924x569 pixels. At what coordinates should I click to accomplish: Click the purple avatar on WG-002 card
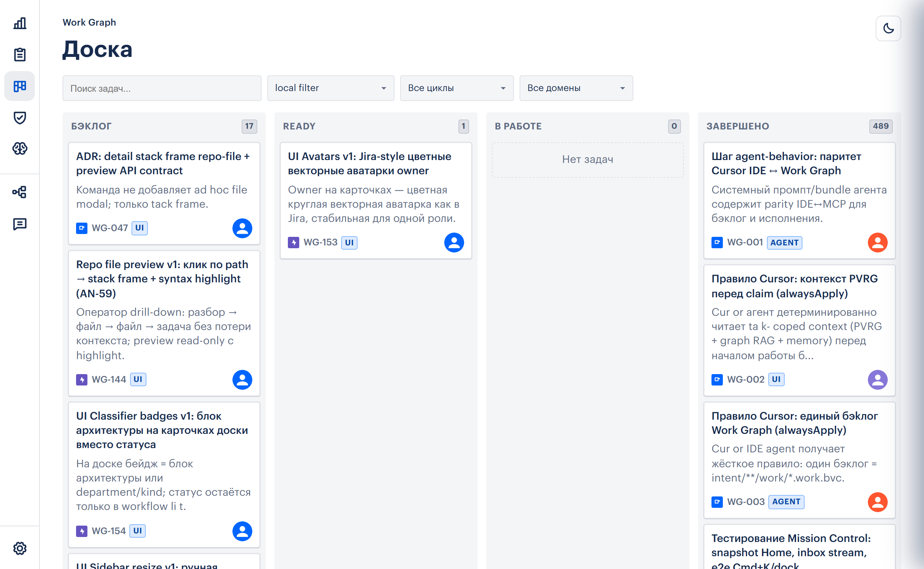click(x=877, y=380)
